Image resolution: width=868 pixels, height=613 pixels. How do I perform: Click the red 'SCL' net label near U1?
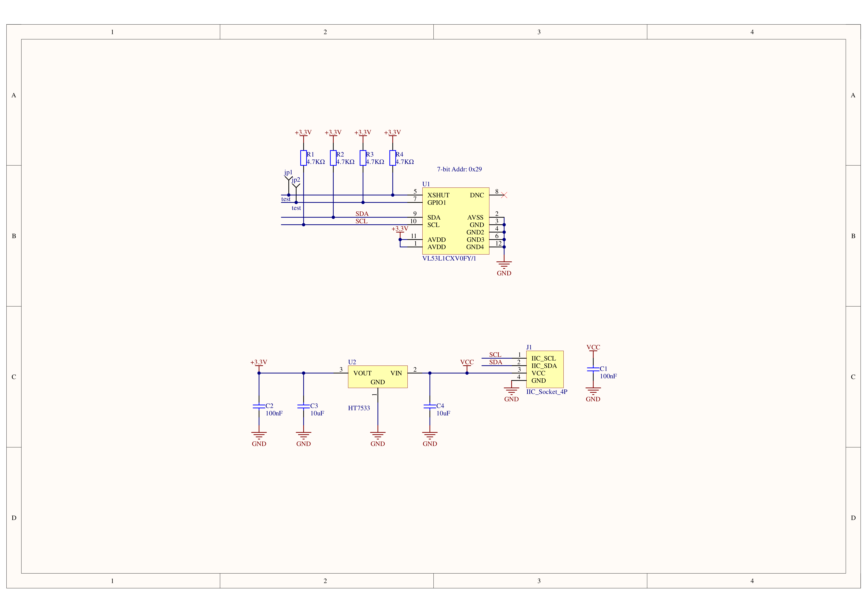(361, 221)
